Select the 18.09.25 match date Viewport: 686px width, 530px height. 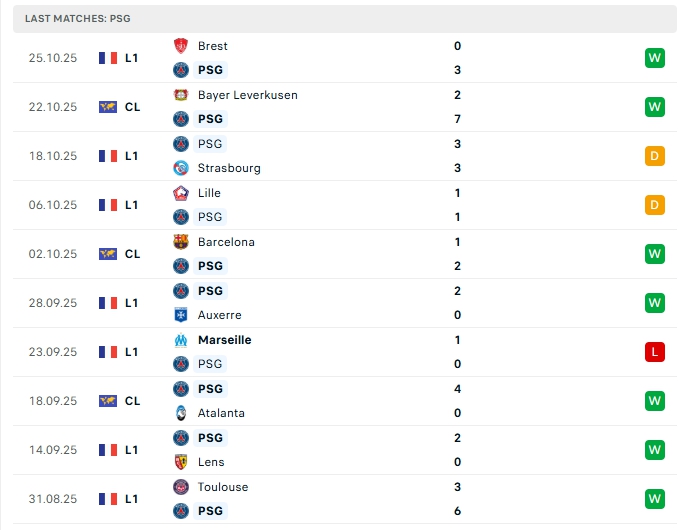[x=53, y=401]
